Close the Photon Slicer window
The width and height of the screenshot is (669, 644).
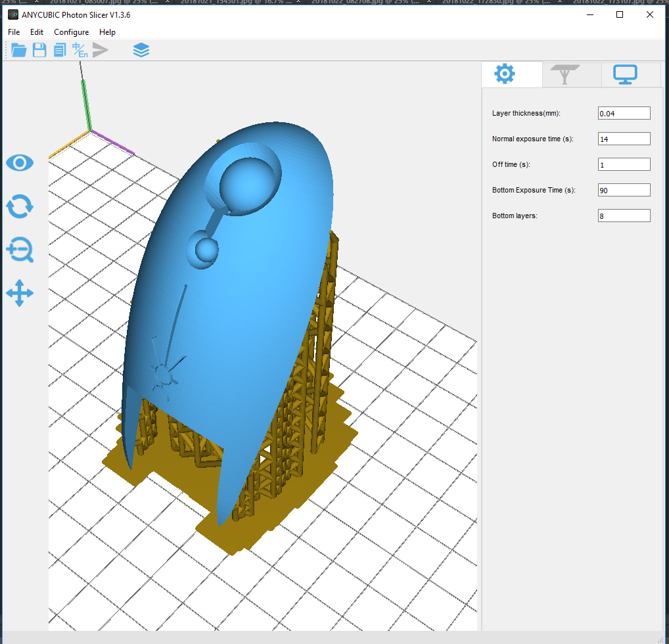[x=650, y=14]
